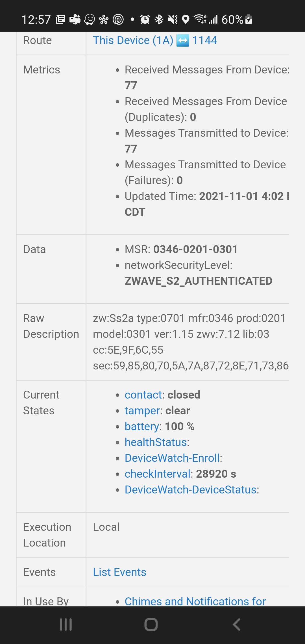The image size is (305, 644).
Task: Open the tamper state link
Action: click(143, 411)
